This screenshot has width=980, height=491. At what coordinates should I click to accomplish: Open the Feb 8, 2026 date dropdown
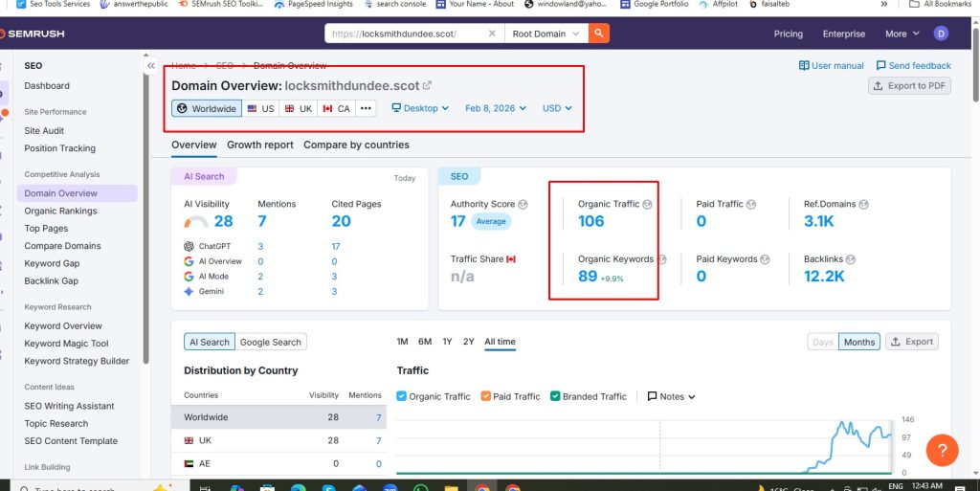(x=496, y=108)
